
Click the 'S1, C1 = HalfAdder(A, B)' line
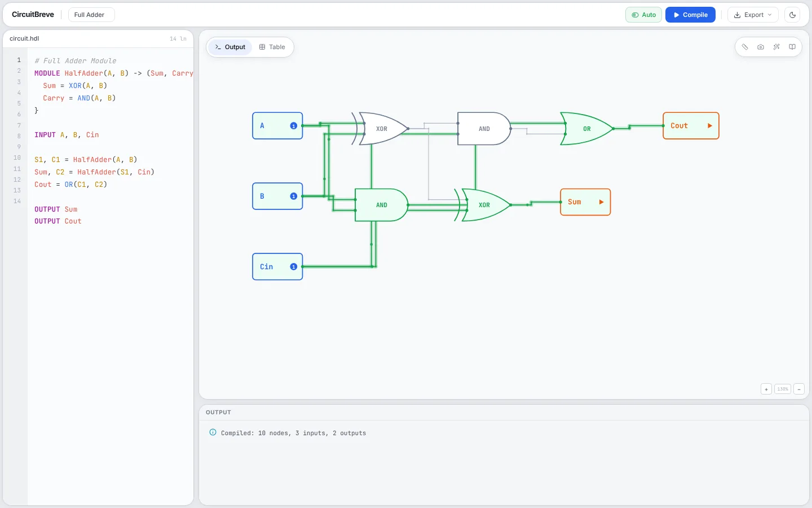pyautogui.click(x=86, y=160)
